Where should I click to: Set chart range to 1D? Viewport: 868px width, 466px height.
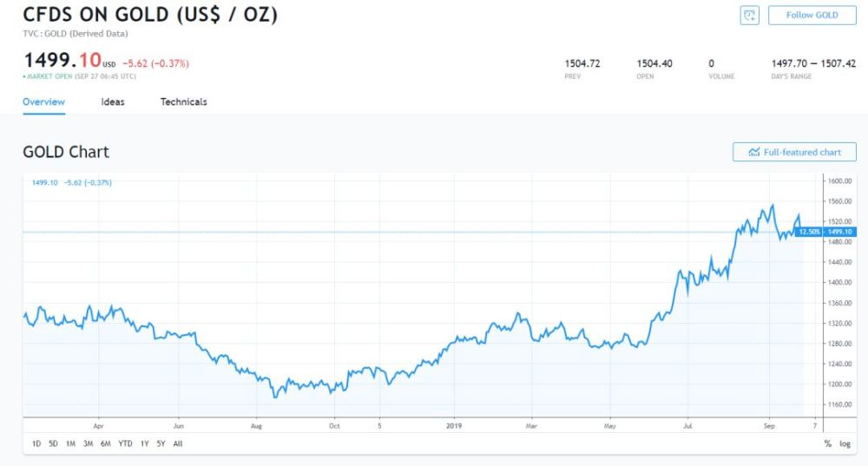(36, 443)
